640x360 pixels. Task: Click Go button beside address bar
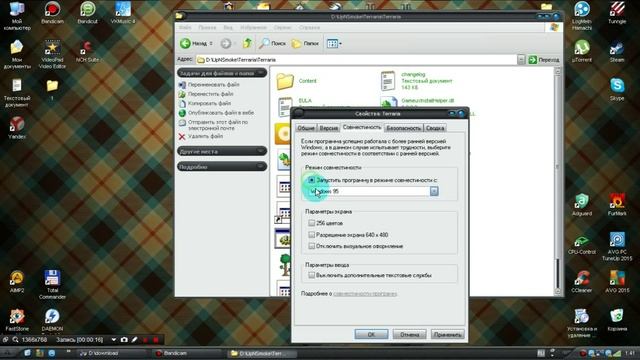tap(544, 60)
